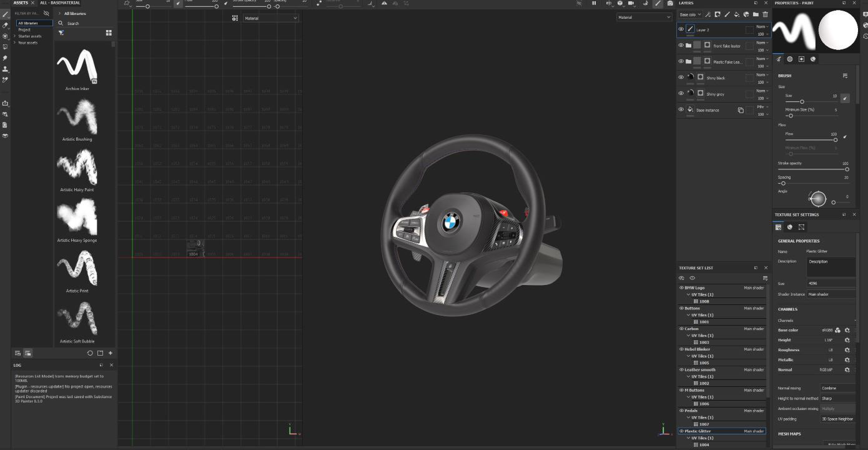Image resolution: width=868 pixels, height=450 pixels.
Task: Hide the Plastic Fake Lea... folder layer
Action: [x=681, y=61]
